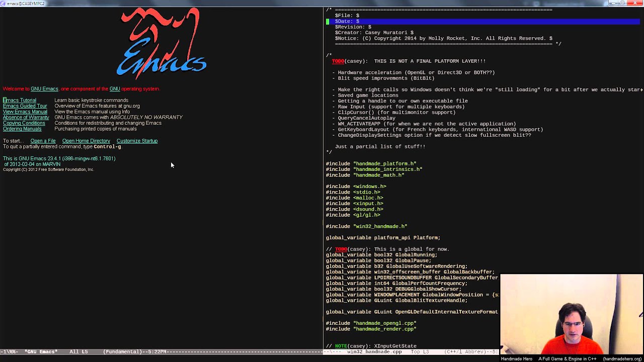Viewport: 644px width, 362px height.
Task: Click the #include "handmade_math.h" line
Action: [365, 175]
